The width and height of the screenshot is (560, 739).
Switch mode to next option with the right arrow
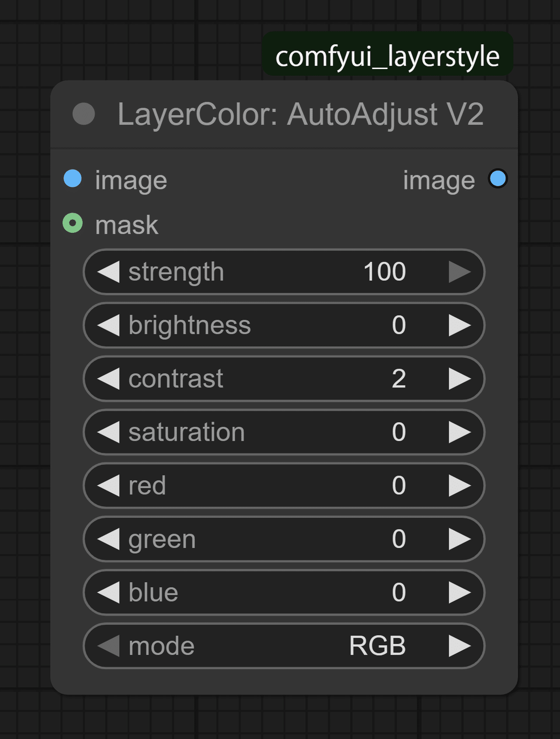click(459, 646)
